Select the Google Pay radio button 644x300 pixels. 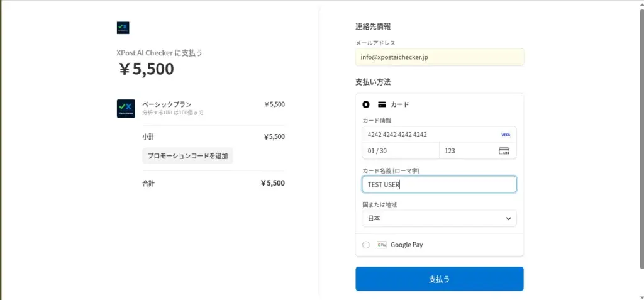pyautogui.click(x=366, y=245)
